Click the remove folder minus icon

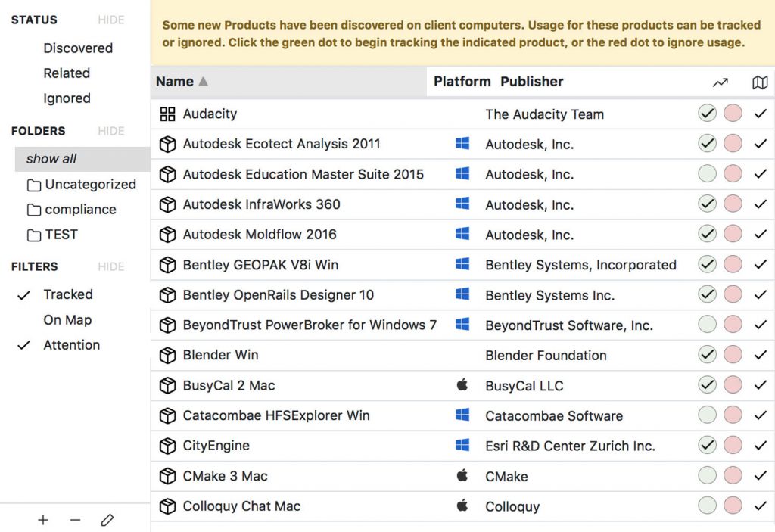tap(75, 520)
